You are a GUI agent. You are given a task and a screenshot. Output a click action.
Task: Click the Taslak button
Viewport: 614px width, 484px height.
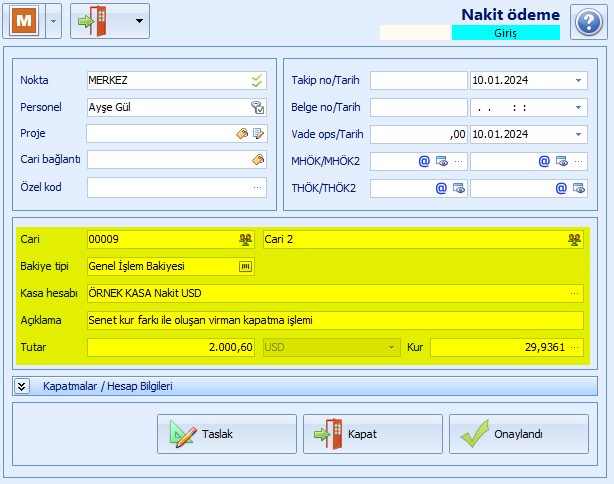[227, 434]
